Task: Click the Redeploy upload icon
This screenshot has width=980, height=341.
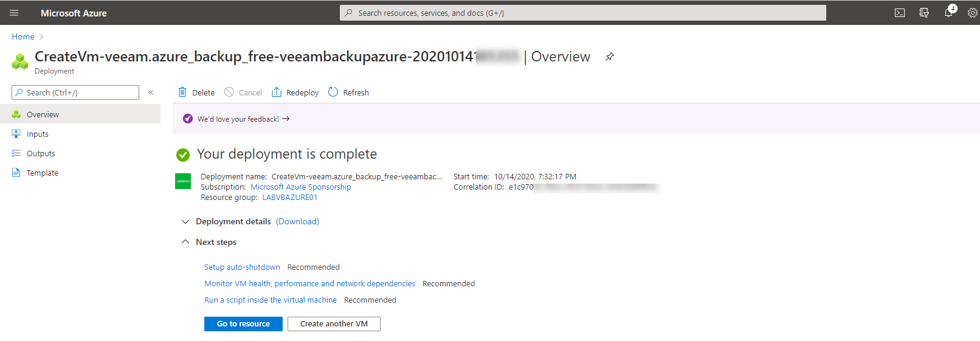Action: (x=277, y=92)
